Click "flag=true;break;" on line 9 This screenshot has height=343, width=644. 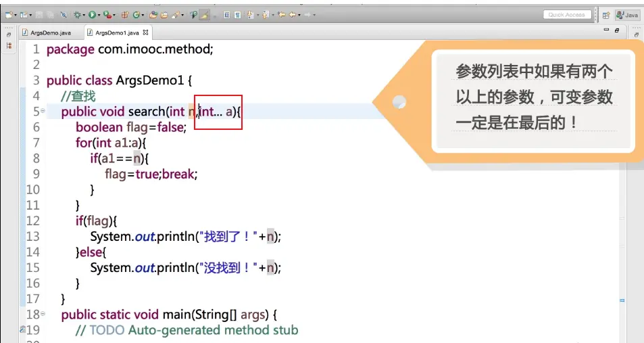click(x=151, y=174)
